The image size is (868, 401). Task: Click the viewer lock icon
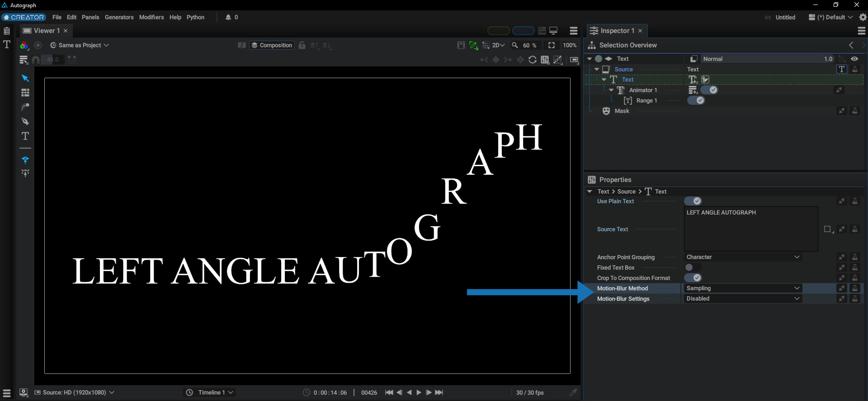coord(302,45)
